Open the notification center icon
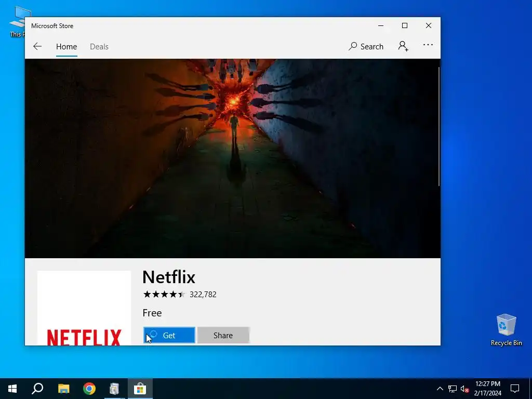Screen dimensions: 532x399 pyautogui.click(x=515, y=389)
